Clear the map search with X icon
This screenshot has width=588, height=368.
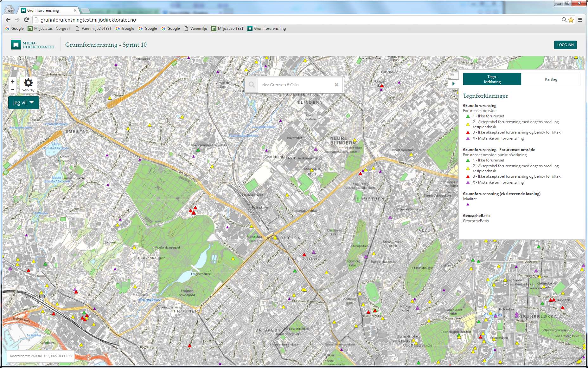[336, 85]
